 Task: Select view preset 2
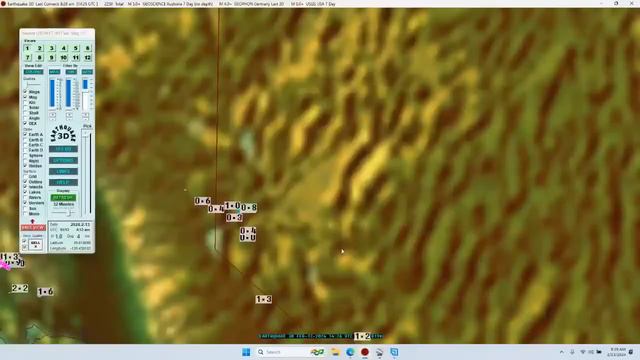coord(40,48)
